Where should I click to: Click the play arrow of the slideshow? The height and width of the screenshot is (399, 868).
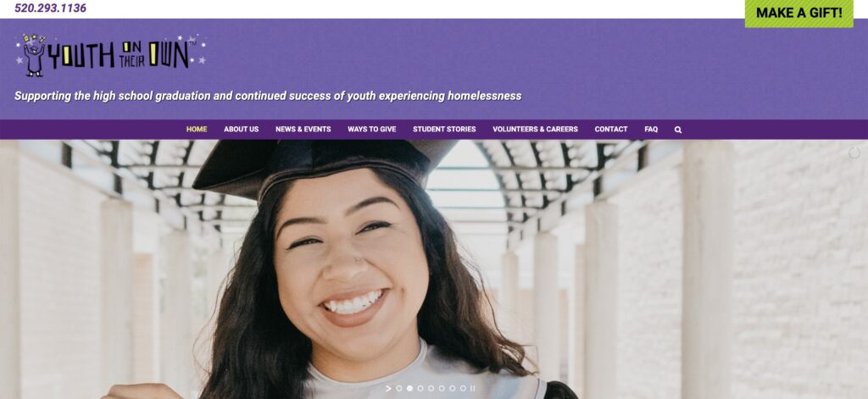click(388, 389)
